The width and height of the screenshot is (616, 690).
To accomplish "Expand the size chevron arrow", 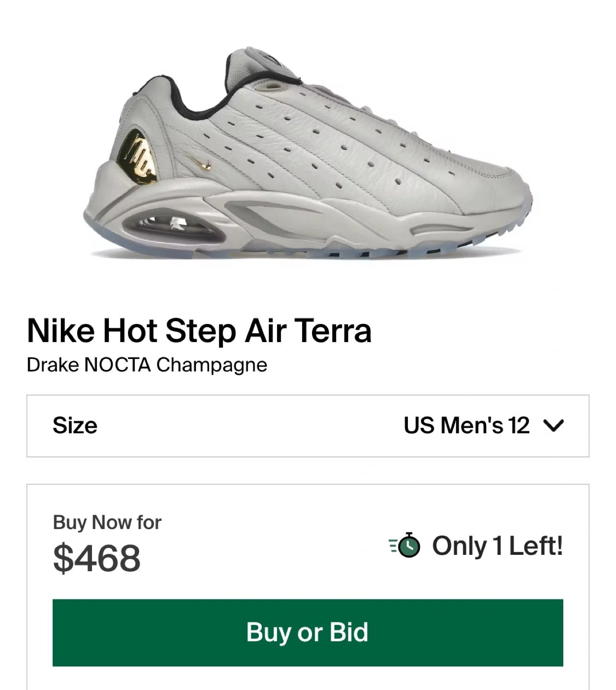I will tap(554, 425).
